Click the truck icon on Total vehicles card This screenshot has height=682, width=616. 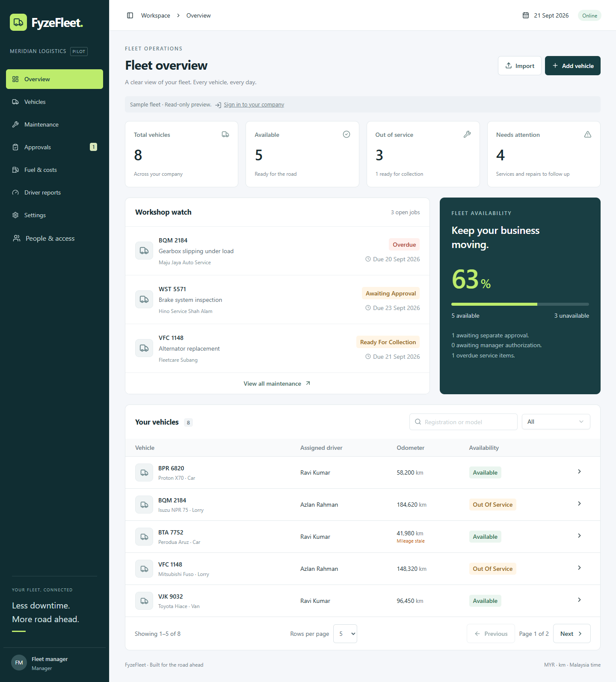[x=225, y=134]
